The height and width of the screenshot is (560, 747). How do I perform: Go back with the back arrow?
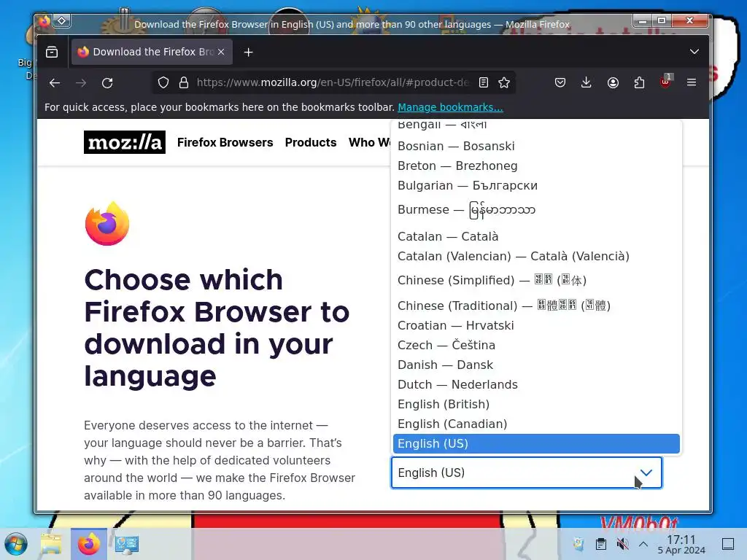(x=55, y=83)
